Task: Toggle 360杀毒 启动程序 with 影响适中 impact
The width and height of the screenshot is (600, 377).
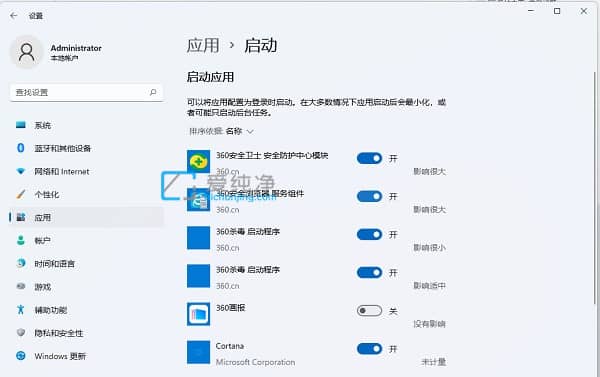Action: [369, 273]
